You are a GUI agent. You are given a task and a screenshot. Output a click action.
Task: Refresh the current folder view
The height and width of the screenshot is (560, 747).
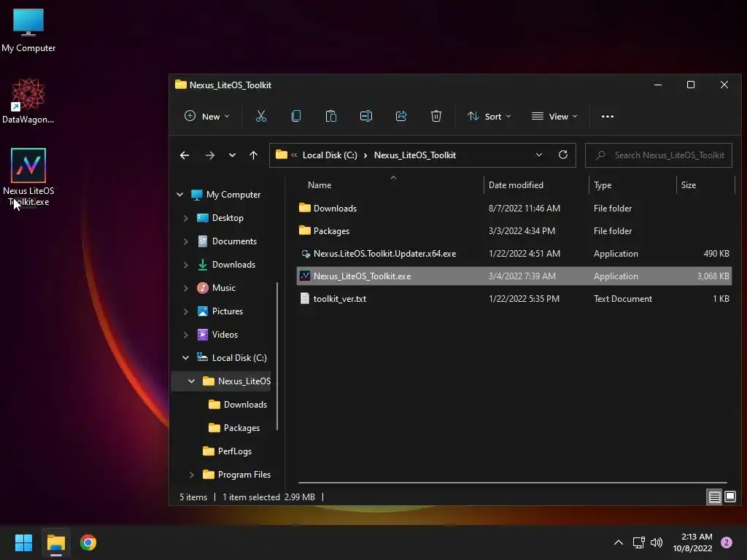pos(563,155)
